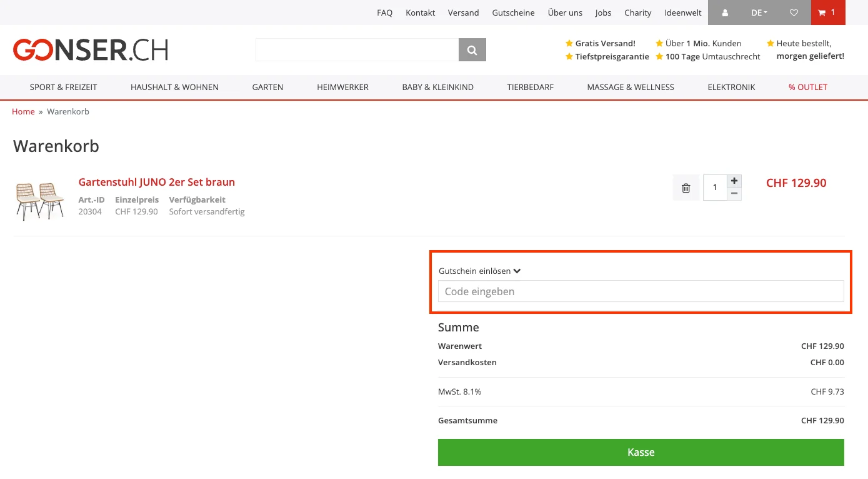
Task: Collapse the Gutschein einlösen section
Action: pos(480,271)
